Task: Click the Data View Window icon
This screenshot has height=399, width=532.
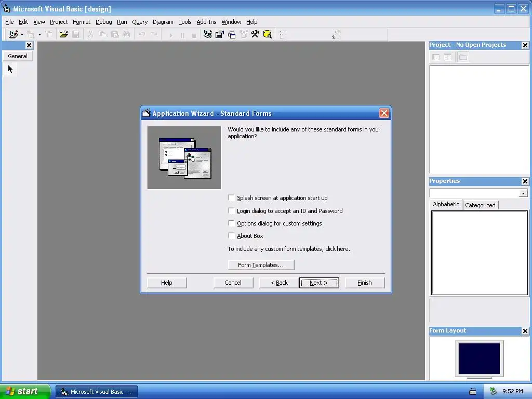Action: [268, 34]
